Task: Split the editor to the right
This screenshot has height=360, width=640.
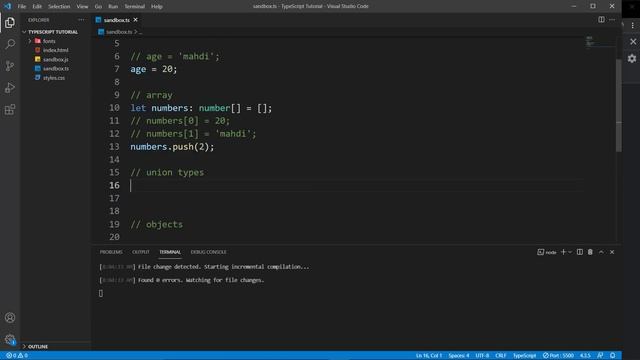Action: tap(601, 20)
